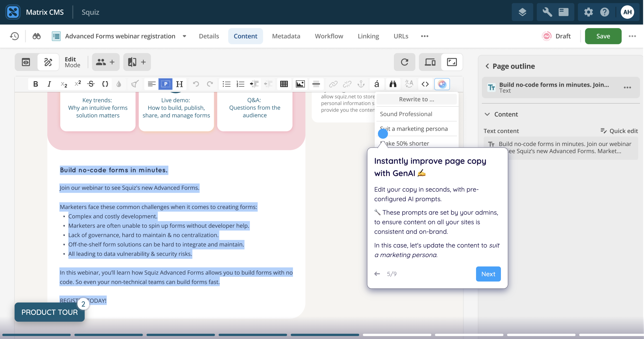The width and height of the screenshot is (644, 339).
Task: Collapse the Content section chevron
Action: [487, 114]
